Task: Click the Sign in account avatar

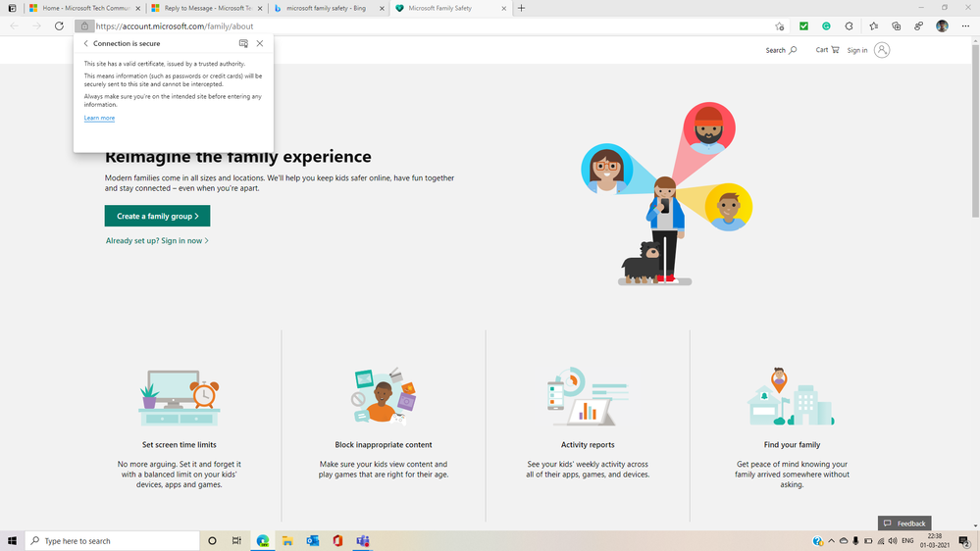Action: 882,50
